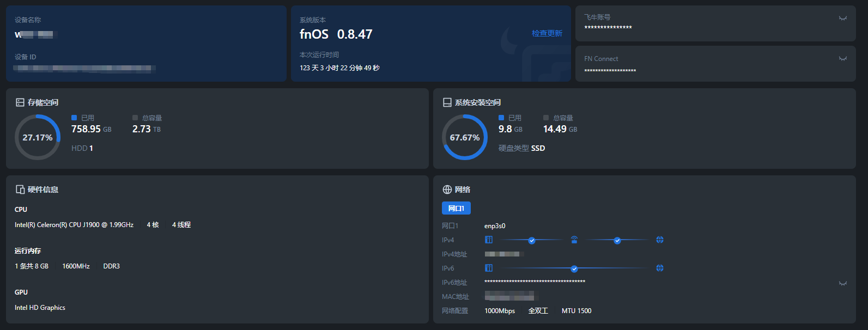Click the MTU 1500 value
The image size is (868, 330).
click(x=576, y=311)
